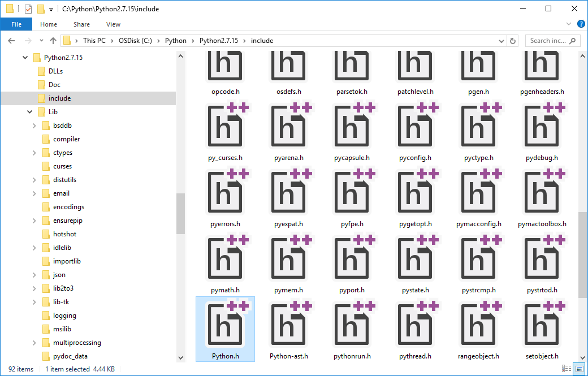
Task: Select the rangeobject.h file icon
Action: [x=478, y=325]
